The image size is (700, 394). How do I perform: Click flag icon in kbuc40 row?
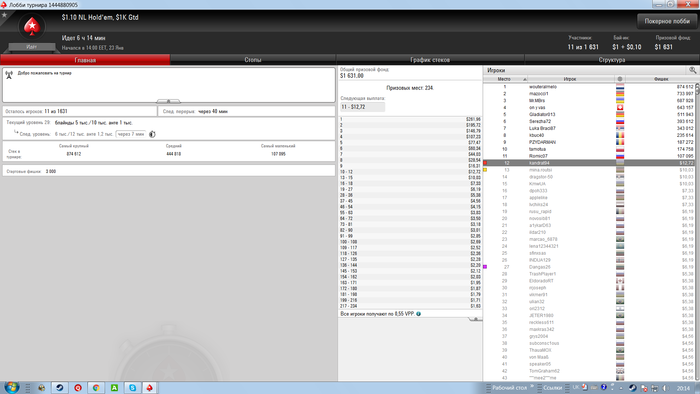pyautogui.click(x=620, y=135)
